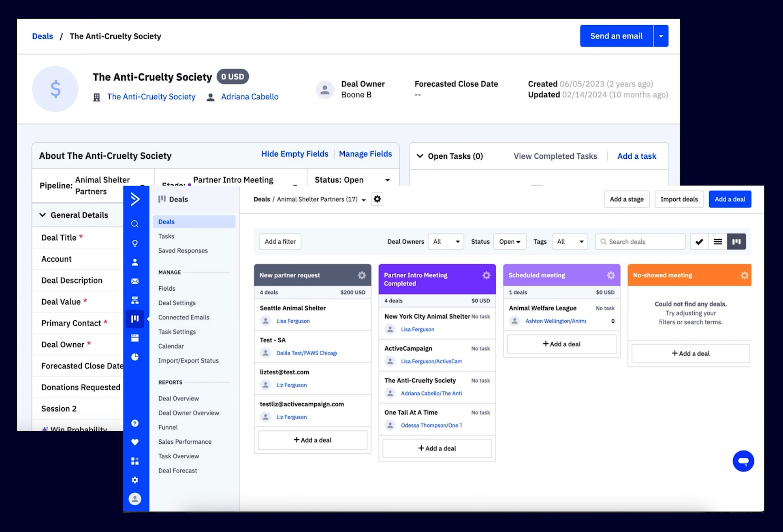
Task: Select Deals in the Deals side menu
Action: 194,221
